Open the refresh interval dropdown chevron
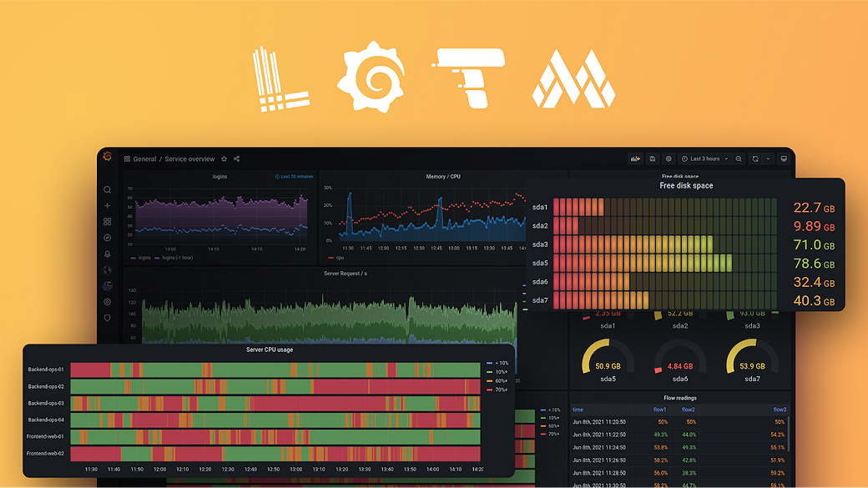 pos(767,158)
